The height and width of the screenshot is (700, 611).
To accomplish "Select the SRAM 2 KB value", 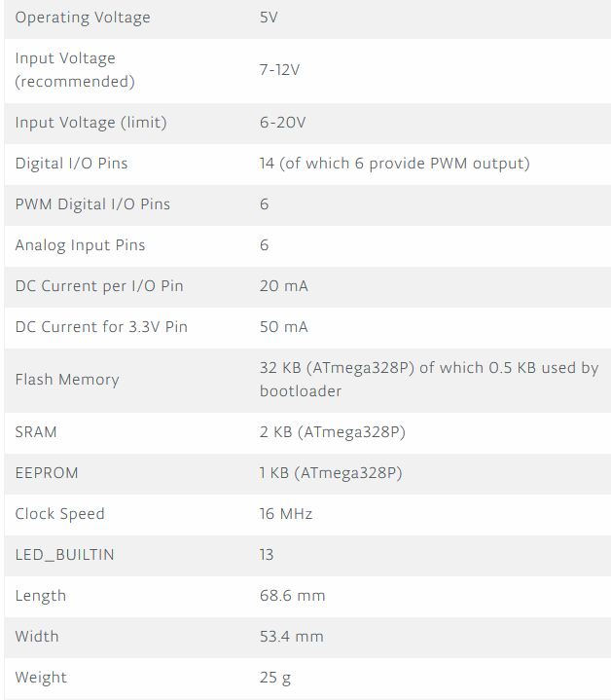I will [332, 432].
